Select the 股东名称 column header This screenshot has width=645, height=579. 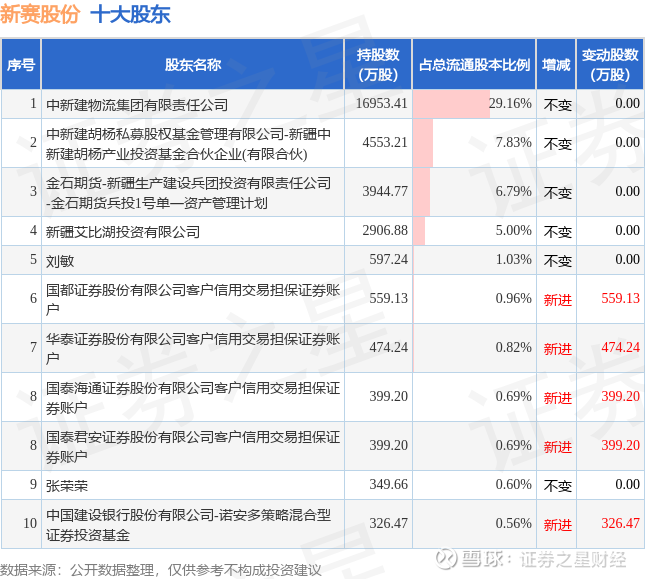tap(193, 65)
